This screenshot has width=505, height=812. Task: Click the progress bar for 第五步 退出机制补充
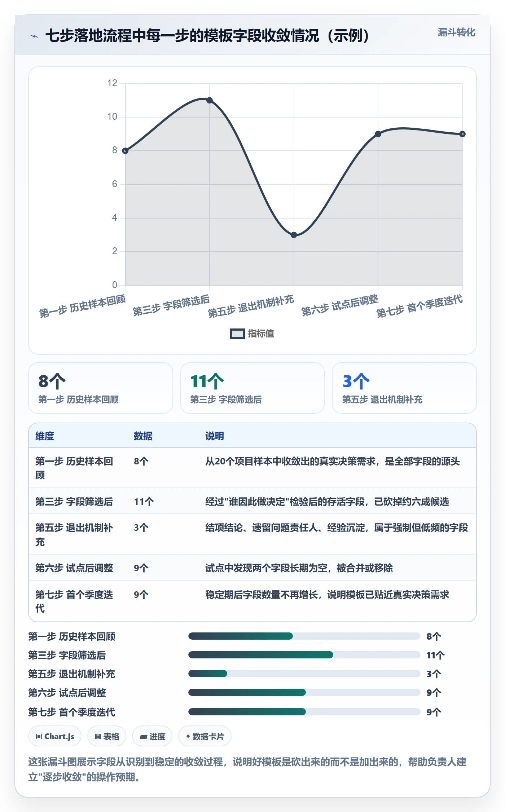(304, 674)
